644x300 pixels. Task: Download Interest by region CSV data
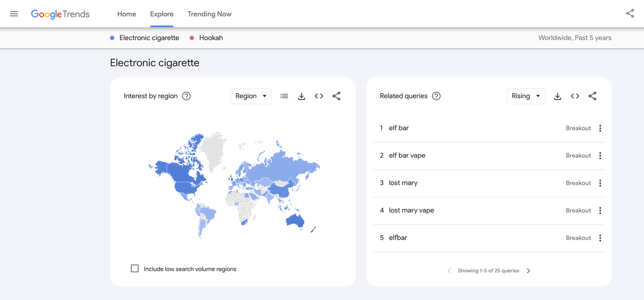point(301,96)
